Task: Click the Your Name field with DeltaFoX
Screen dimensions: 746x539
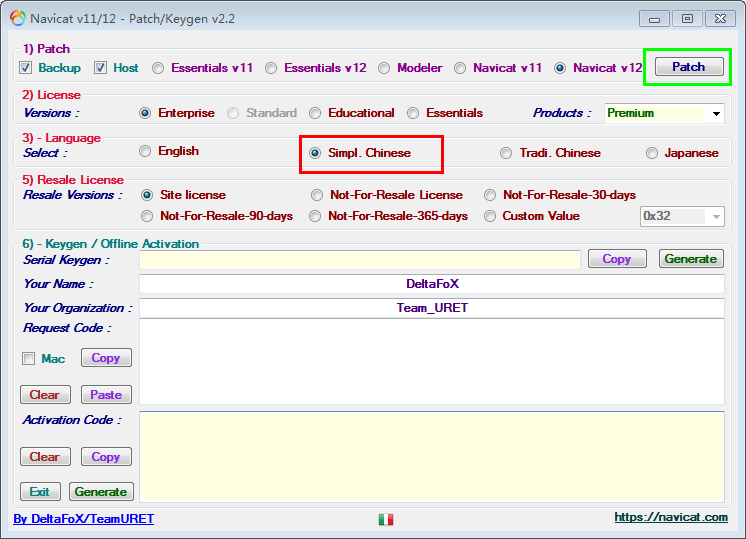Action: pyautogui.click(x=432, y=284)
